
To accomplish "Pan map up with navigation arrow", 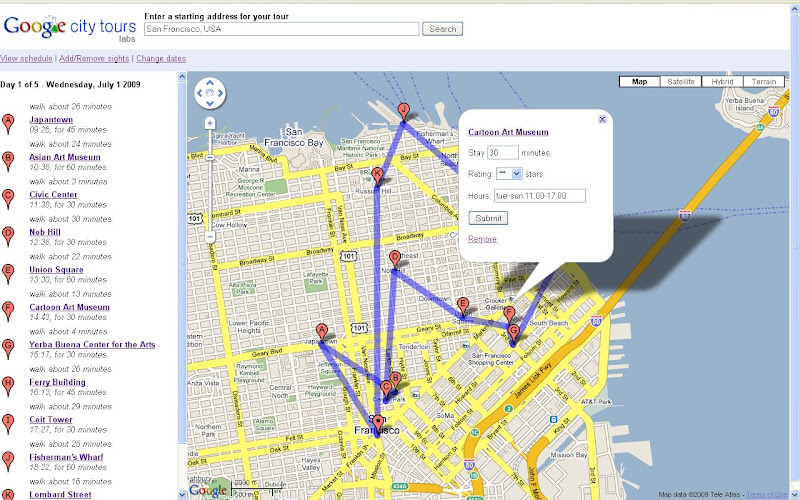I will tap(210, 83).
